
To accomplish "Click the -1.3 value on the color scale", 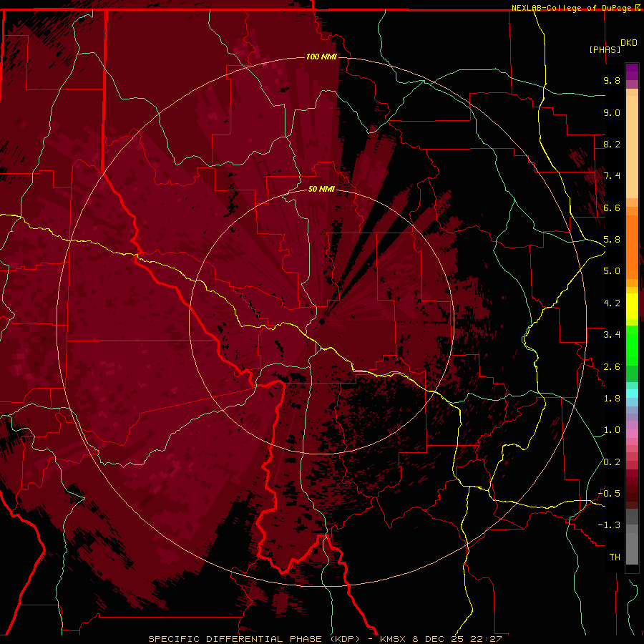I will [x=609, y=525].
